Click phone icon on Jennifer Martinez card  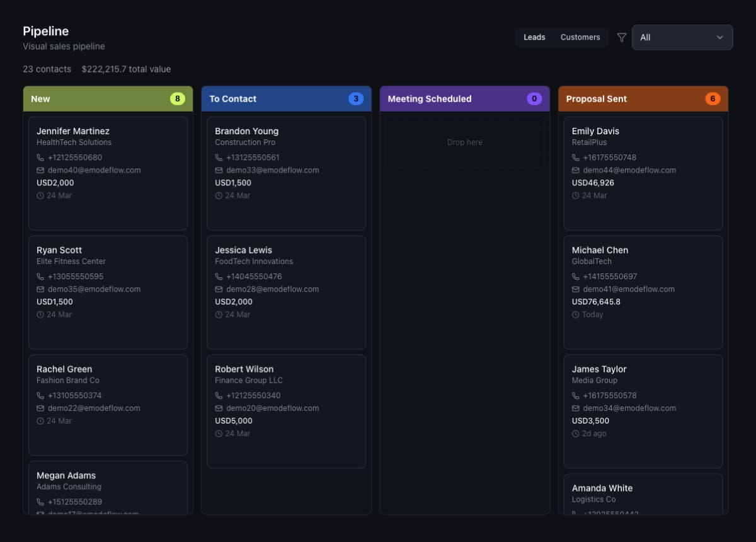point(40,158)
